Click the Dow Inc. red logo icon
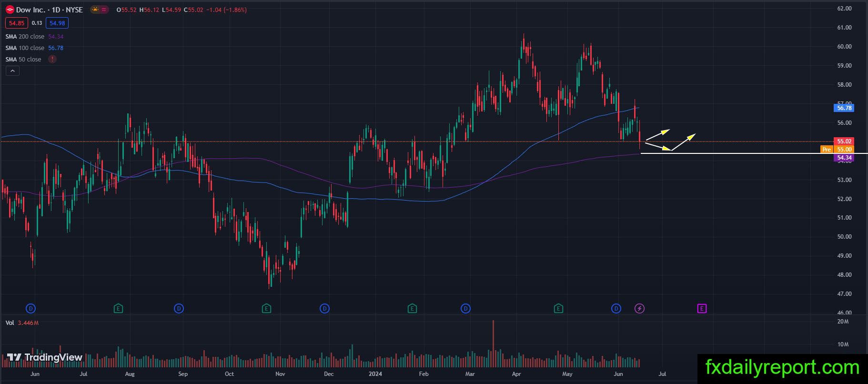868x384 pixels. click(x=10, y=10)
